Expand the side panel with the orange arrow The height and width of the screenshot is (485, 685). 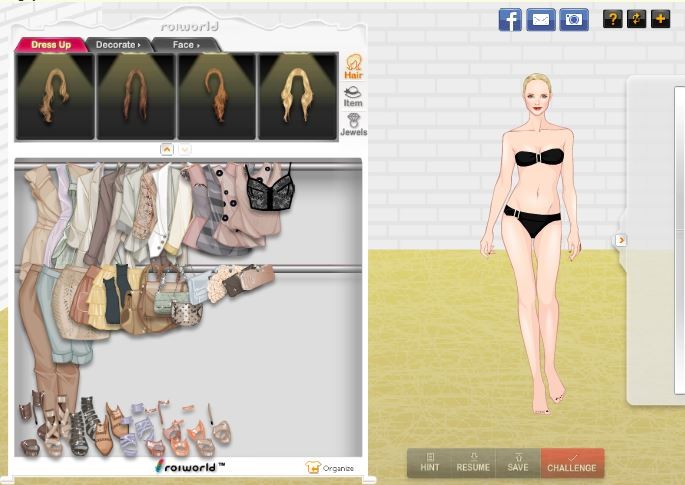coord(621,240)
